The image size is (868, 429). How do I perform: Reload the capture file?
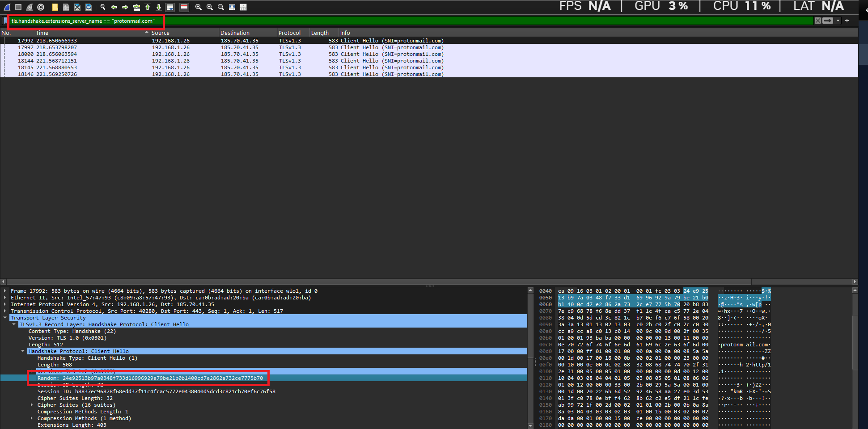coord(89,7)
